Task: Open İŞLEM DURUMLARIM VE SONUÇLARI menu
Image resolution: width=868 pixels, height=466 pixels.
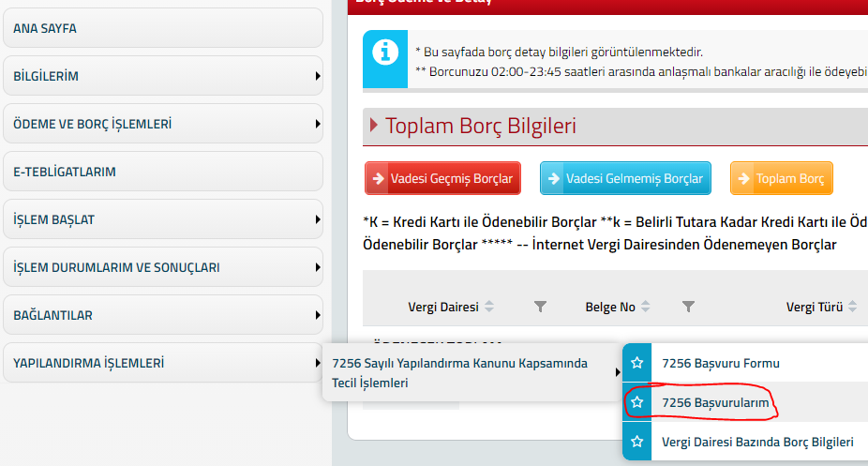Action: [163, 267]
